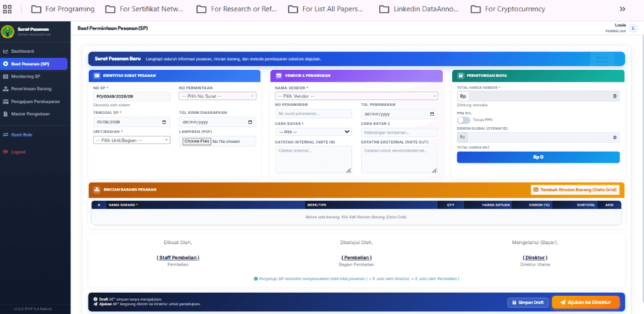Open the apps grid icon in bookmarks bar
Image resolution: width=644 pixels, height=314 pixels.
(8, 9)
